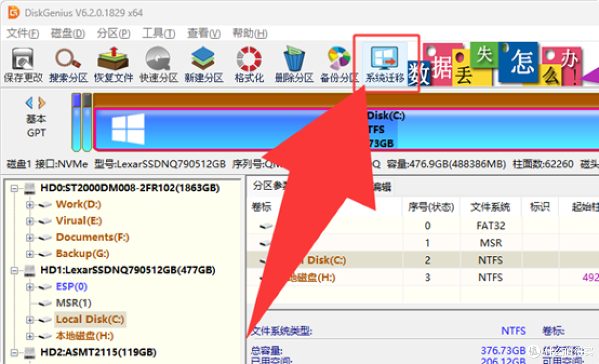Select the Format (格式化) toolbar icon
599x364 pixels.
(248, 65)
